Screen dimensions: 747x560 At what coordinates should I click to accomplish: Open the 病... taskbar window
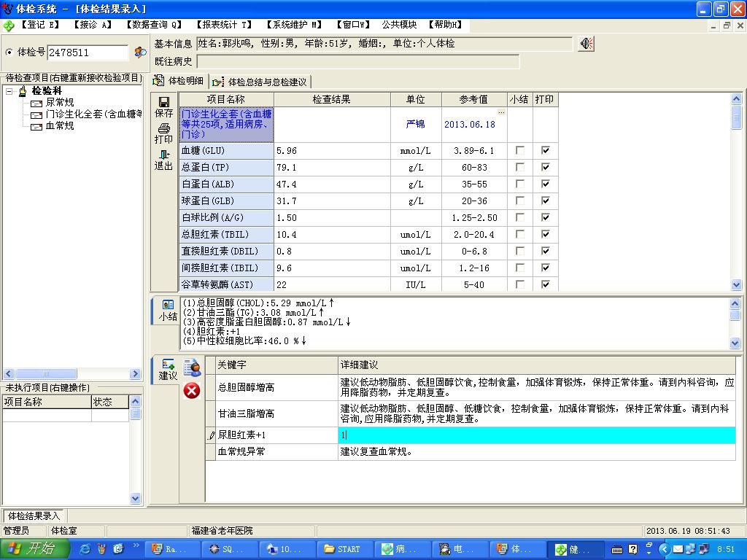click(x=403, y=549)
